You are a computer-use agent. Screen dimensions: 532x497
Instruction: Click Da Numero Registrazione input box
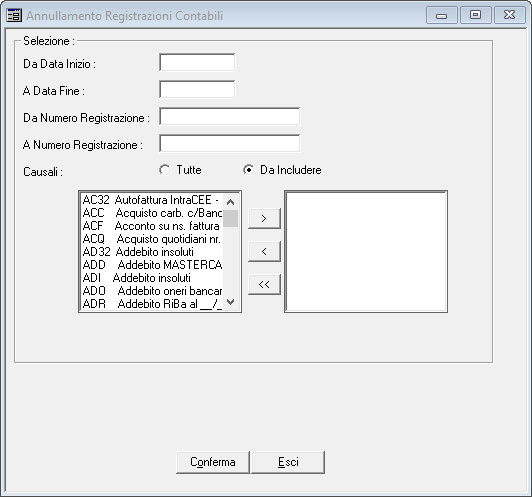click(230, 116)
